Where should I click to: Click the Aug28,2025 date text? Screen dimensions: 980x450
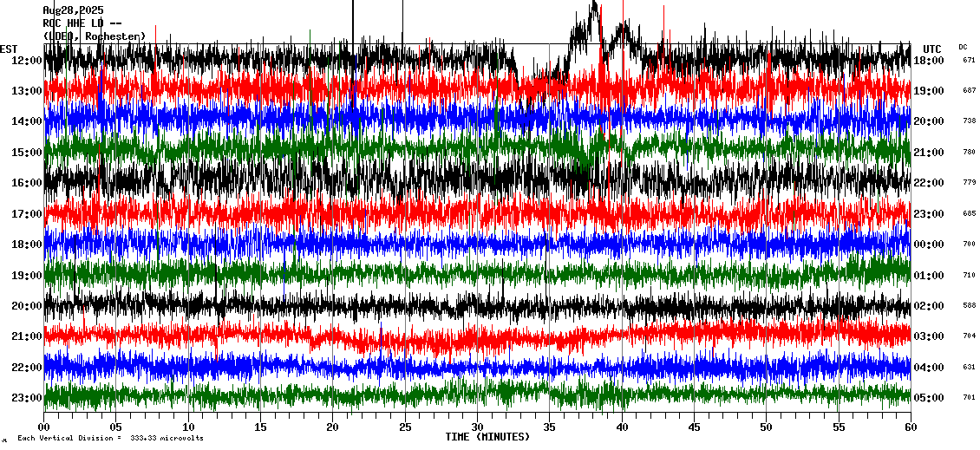[73, 10]
